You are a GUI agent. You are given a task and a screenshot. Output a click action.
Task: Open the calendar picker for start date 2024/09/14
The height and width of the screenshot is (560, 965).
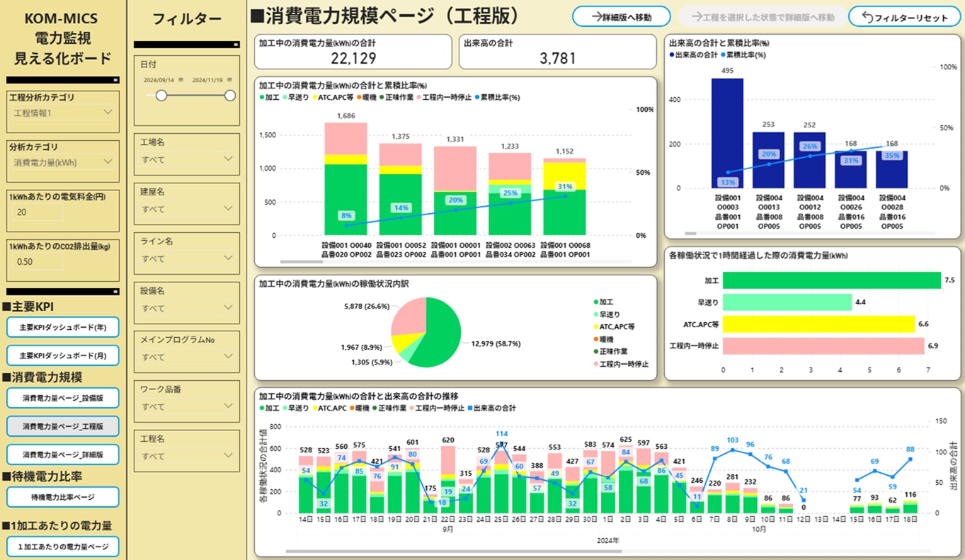click(x=181, y=80)
